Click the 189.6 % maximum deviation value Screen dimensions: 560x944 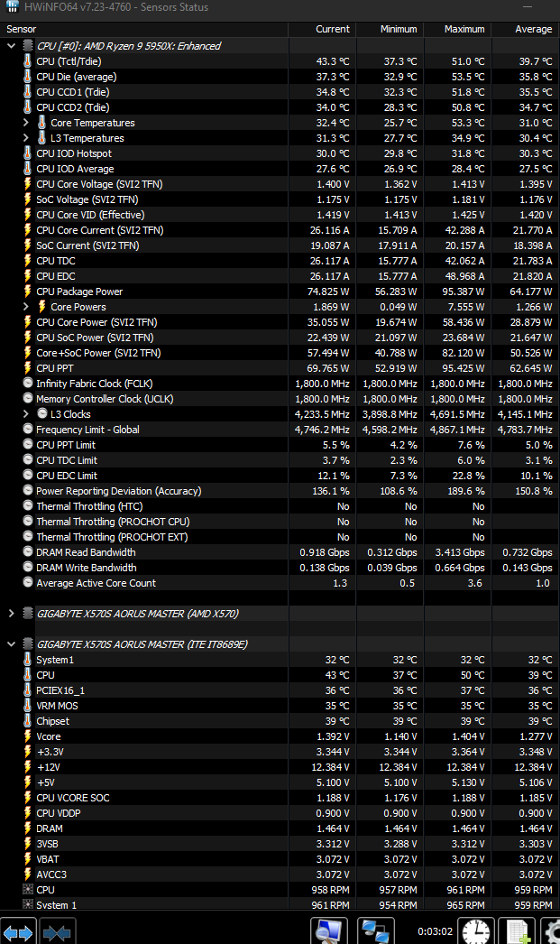coord(466,491)
